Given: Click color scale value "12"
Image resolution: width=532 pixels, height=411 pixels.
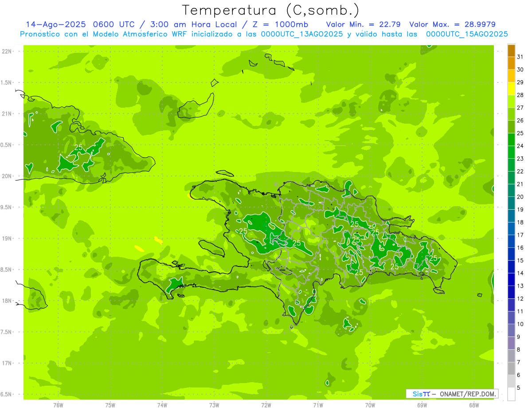Looking at the screenshot, I should pos(520,299).
